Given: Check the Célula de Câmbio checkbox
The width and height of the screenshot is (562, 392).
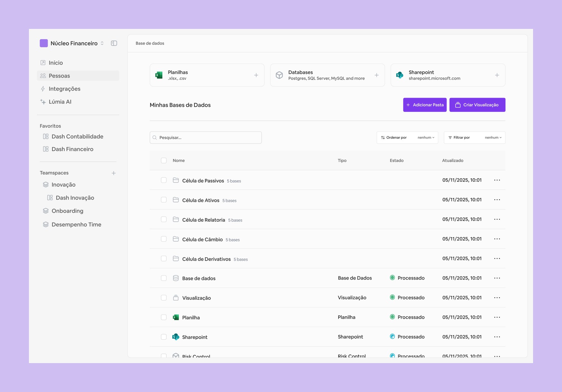Looking at the screenshot, I should (164, 239).
